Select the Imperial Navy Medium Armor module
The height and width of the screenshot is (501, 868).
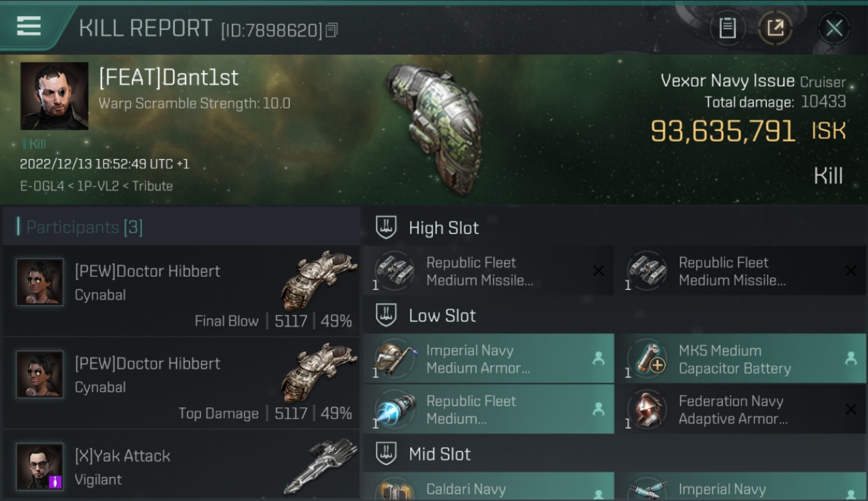point(488,359)
